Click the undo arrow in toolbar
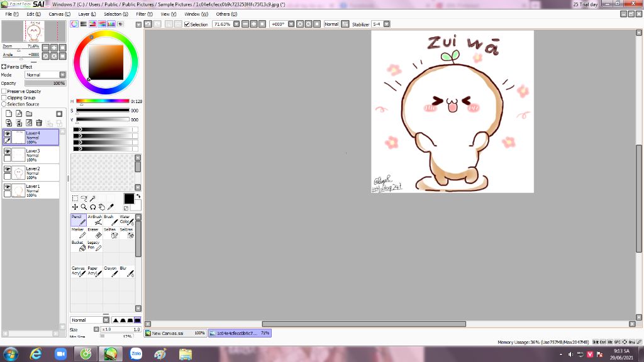Screen dimensions: 644x362 tap(148, 25)
